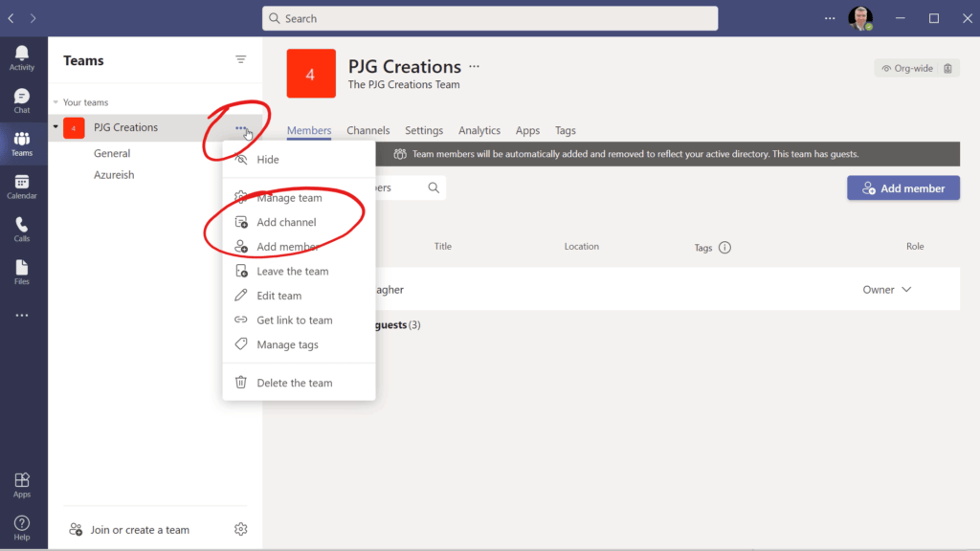
Task: Click the Tags column header text
Action: pyautogui.click(x=703, y=248)
